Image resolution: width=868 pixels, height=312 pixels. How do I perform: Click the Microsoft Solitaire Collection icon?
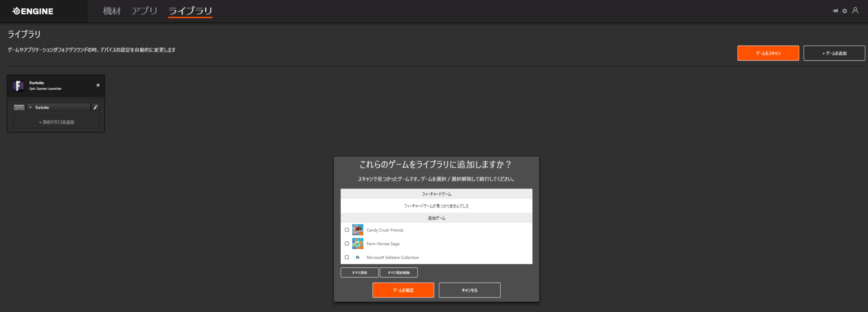pyautogui.click(x=358, y=257)
